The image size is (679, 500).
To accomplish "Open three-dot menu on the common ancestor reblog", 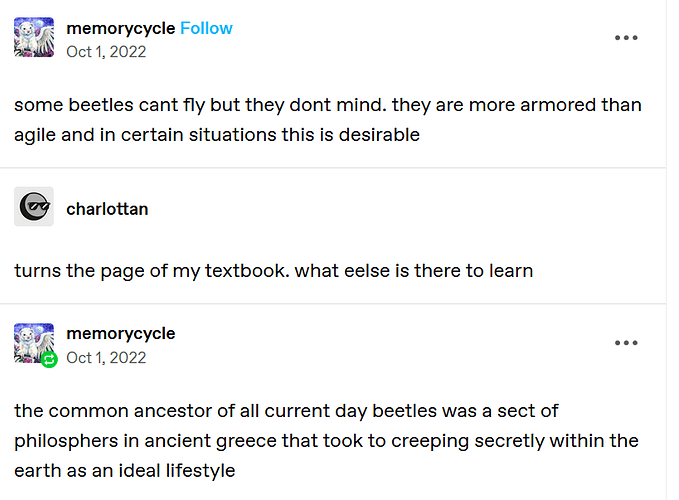I will coord(626,343).
